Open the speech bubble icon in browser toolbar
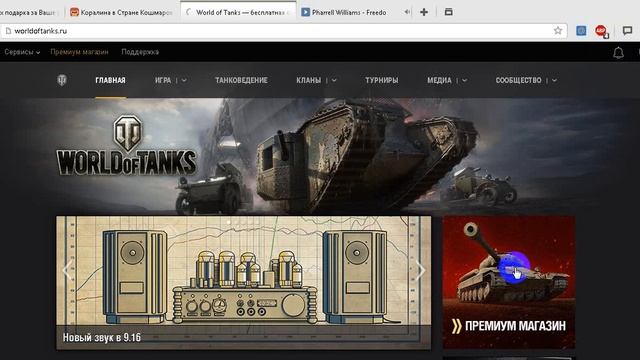 click(627, 31)
